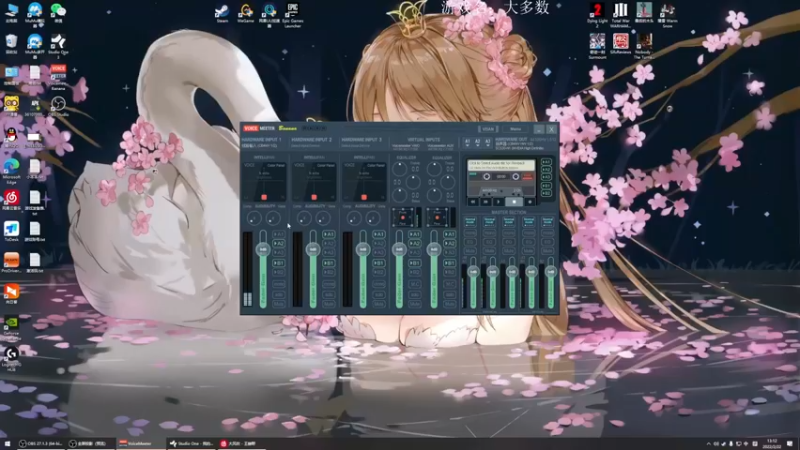Toggle B1 bus on Voicemeeter AUX input
This screenshot has height=450, width=800.
(x=449, y=263)
